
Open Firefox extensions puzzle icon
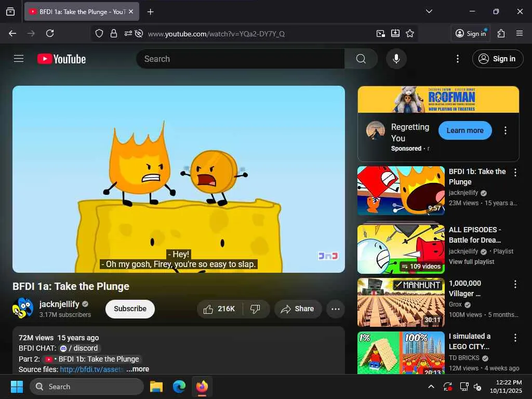tap(501, 33)
